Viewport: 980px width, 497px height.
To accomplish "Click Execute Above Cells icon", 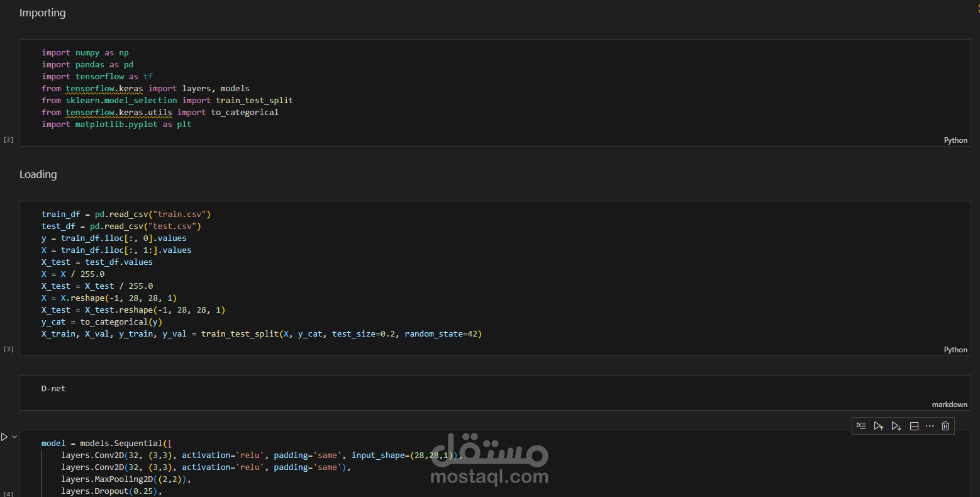I will pyautogui.click(x=879, y=426).
